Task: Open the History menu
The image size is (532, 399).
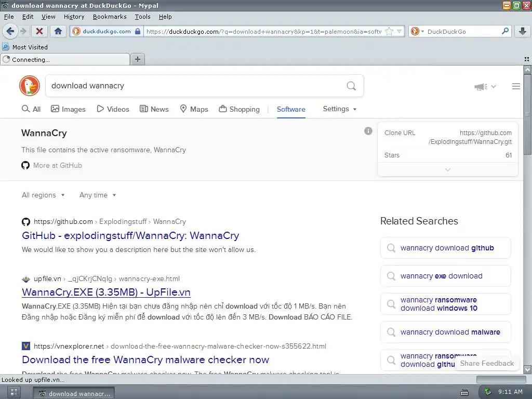Action: [x=74, y=17]
